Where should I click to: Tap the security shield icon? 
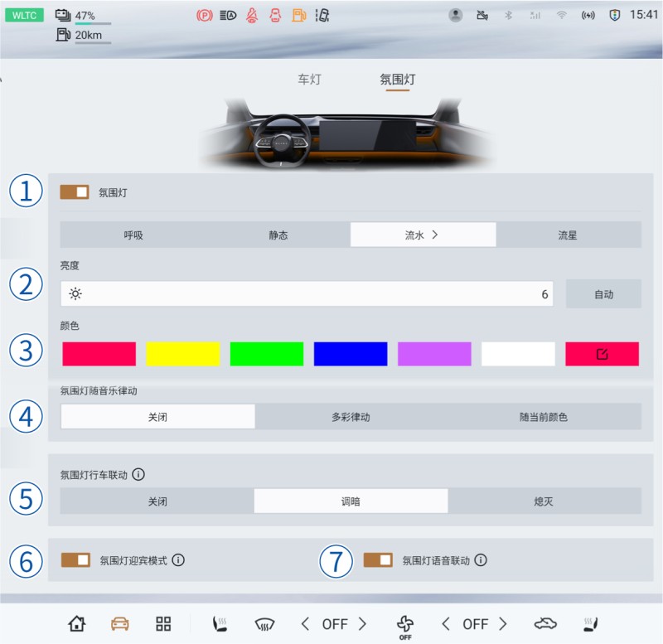coord(615,16)
